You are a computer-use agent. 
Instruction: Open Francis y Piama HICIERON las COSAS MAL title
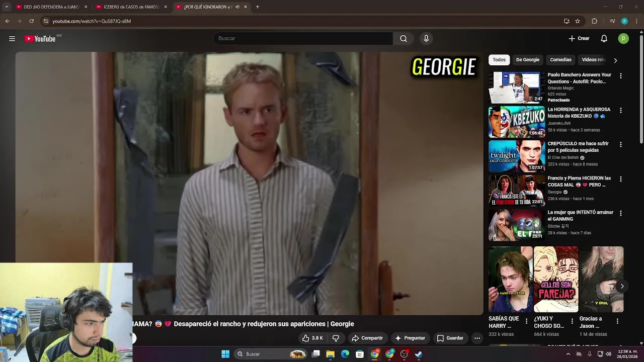[579, 182]
